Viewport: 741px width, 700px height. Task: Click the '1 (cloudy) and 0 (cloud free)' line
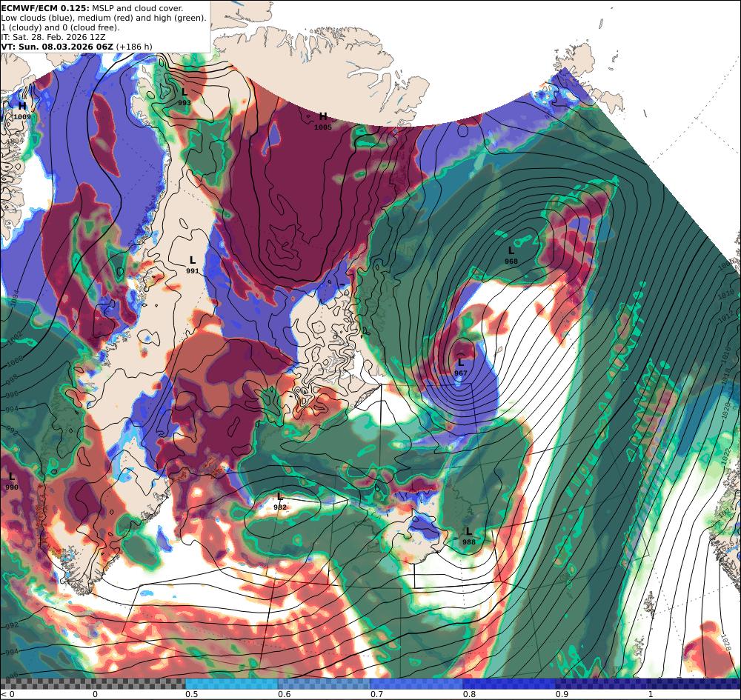pos(61,27)
